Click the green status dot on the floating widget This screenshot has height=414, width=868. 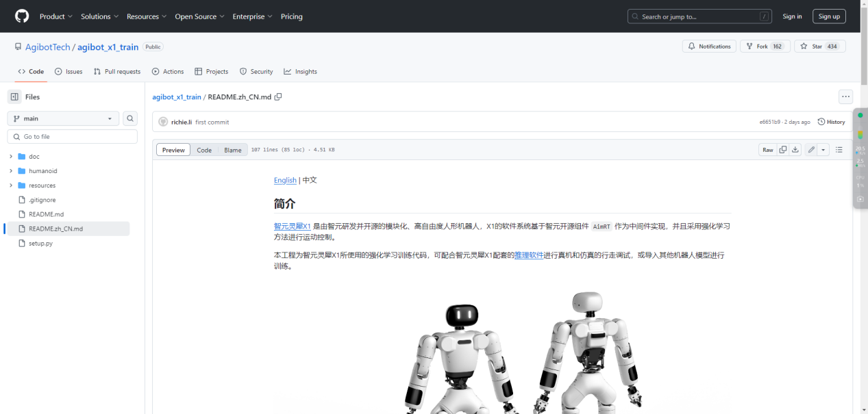(x=860, y=115)
